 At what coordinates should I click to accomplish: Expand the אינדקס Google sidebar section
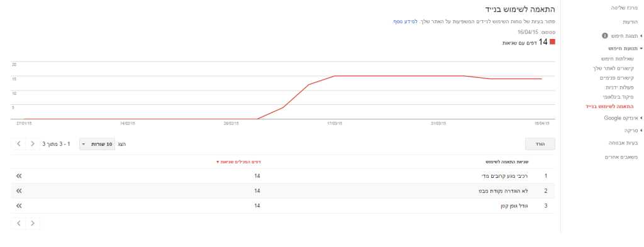(x=621, y=118)
